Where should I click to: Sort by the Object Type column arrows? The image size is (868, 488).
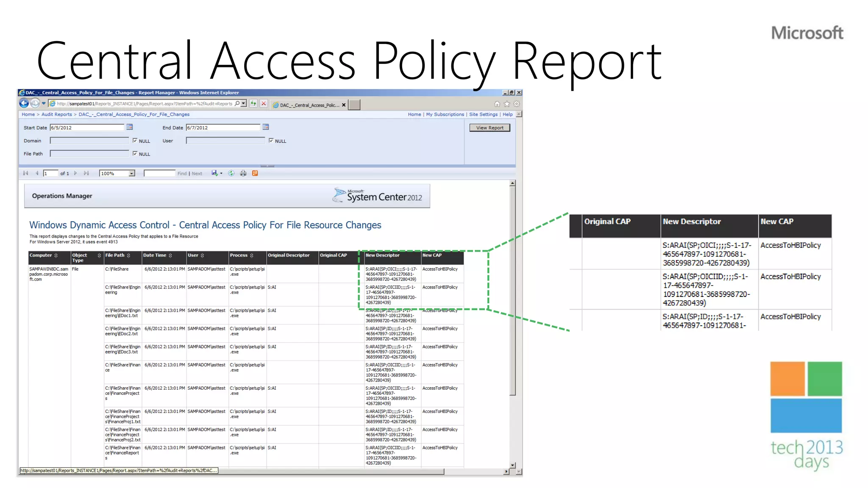(x=99, y=255)
